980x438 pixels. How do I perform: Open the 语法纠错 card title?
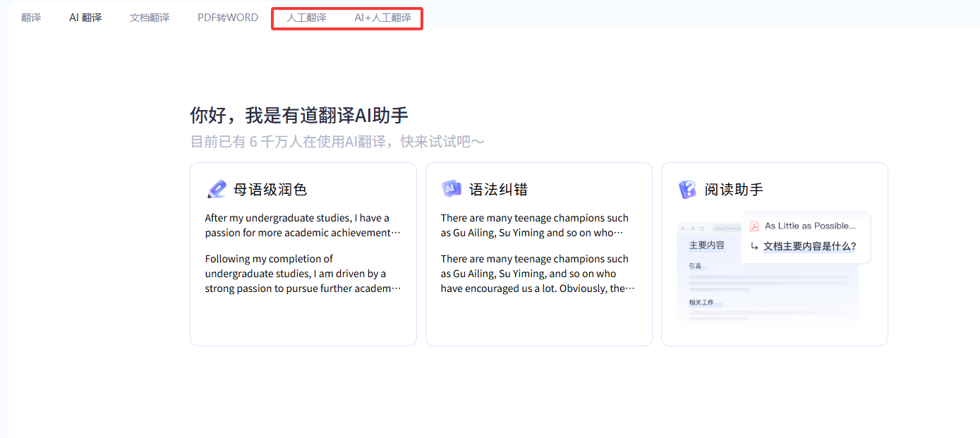pos(498,190)
